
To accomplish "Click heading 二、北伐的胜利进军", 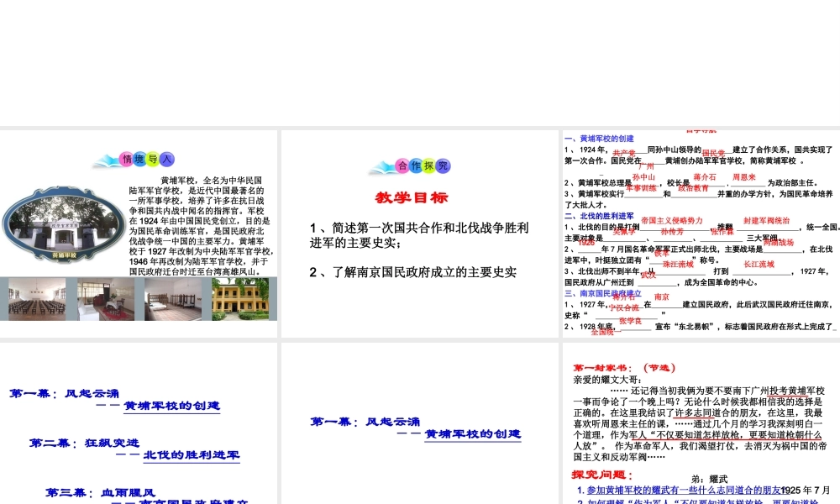I will (600, 216).
